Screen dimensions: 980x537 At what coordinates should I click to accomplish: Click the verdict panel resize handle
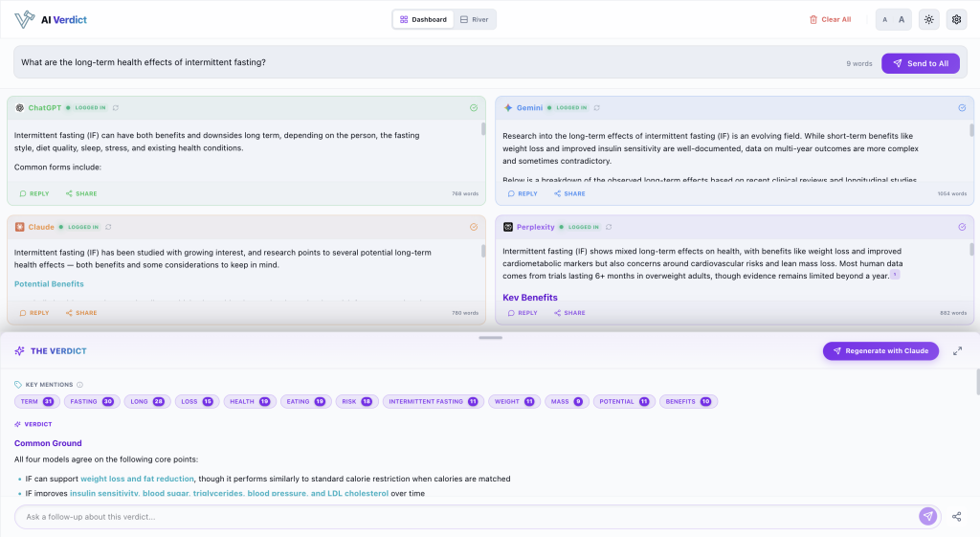pos(491,338)
